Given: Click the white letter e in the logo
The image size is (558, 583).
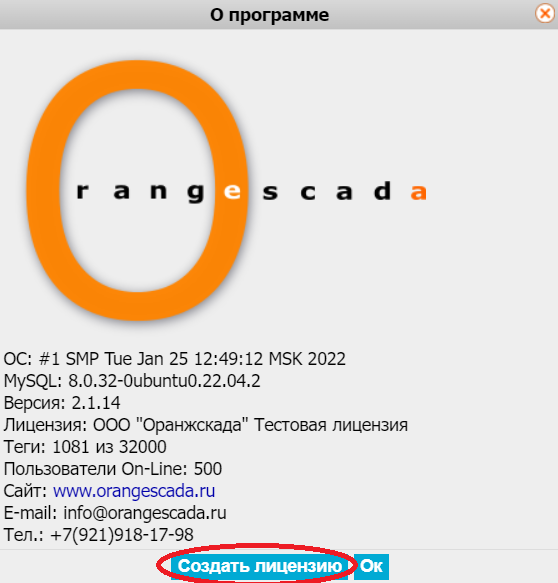Looking at the screenshot, I should [232, 191].
